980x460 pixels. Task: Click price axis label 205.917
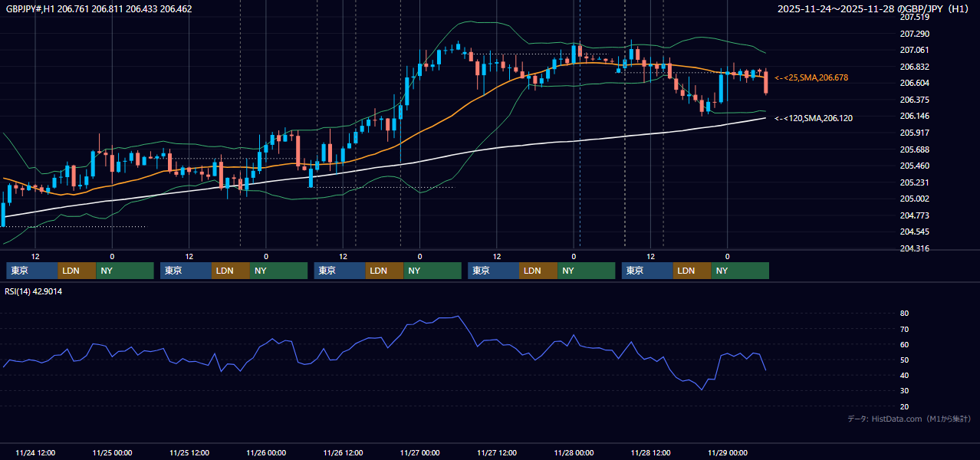click(x=914, y=133)
